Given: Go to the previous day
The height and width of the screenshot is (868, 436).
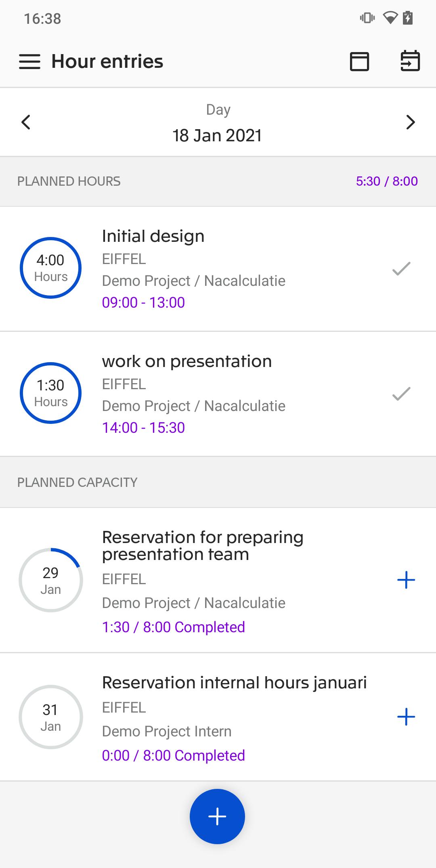Looking at the screenshot, I should point(26,122).
